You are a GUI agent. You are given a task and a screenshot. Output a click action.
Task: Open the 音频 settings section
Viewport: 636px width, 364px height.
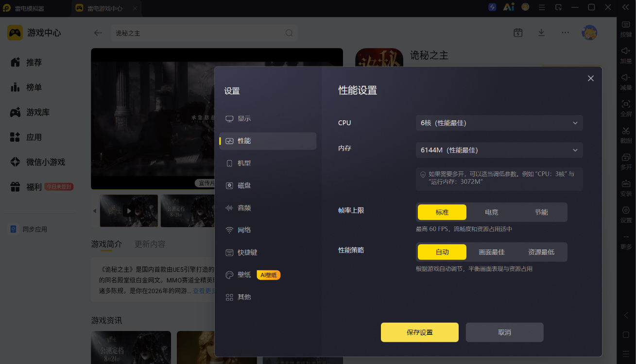[268, 208]
